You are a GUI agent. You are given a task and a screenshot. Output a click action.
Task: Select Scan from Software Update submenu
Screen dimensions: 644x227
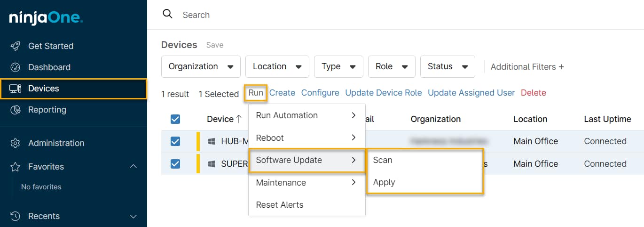(x=383, y=160)
